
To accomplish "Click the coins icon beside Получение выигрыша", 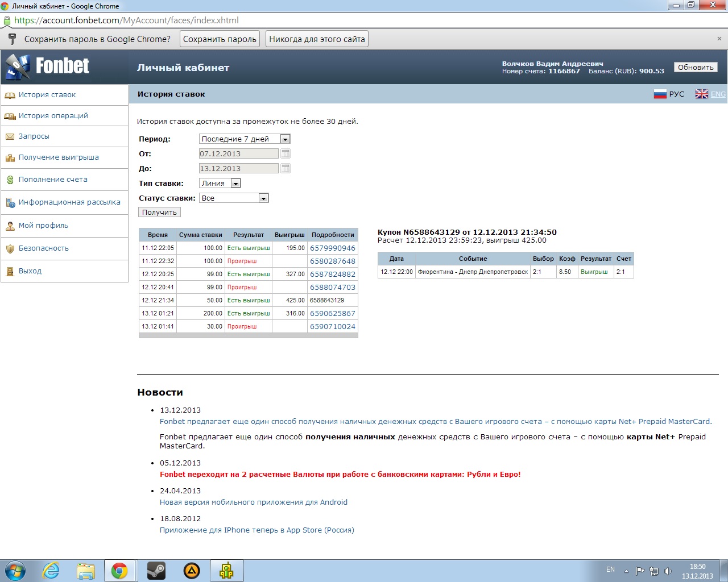I will 10,158.
